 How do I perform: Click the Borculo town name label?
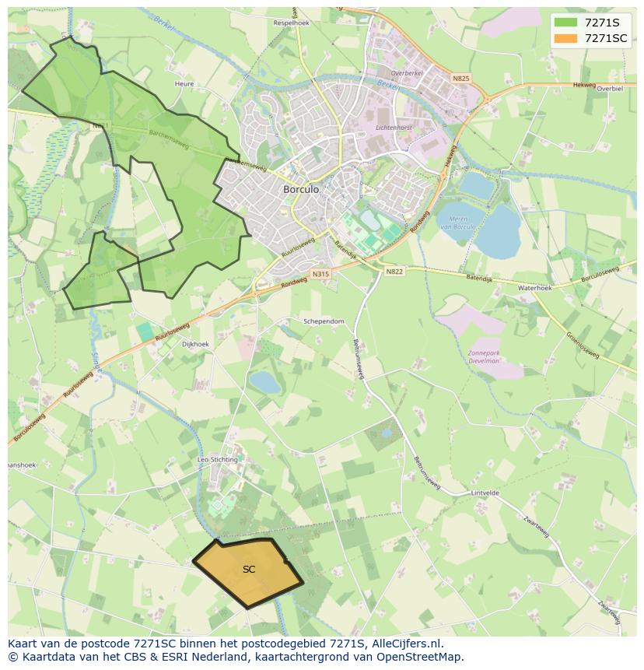[301, 189]
